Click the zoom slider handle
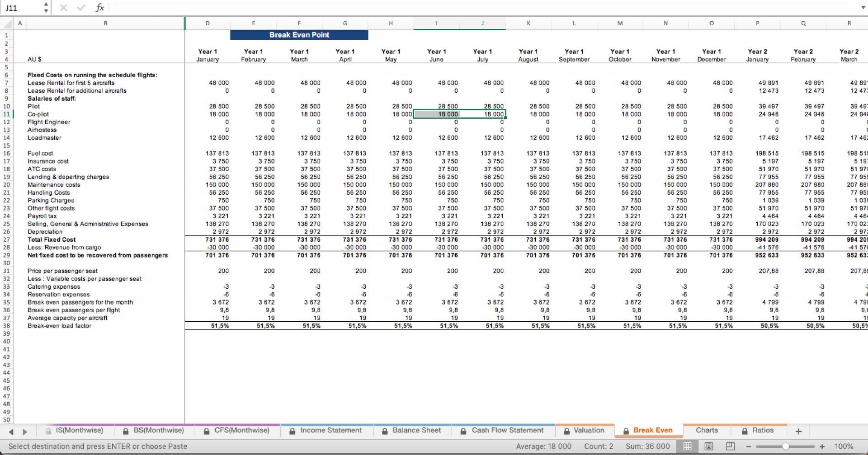The height and width of the screenshot is (455, 868). (786, 446)
